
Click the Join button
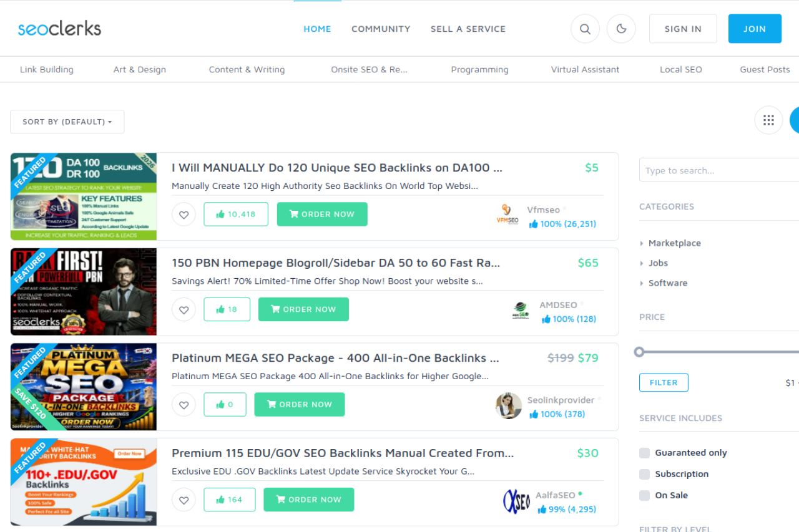pyautogui.click(x=755, y=29)
